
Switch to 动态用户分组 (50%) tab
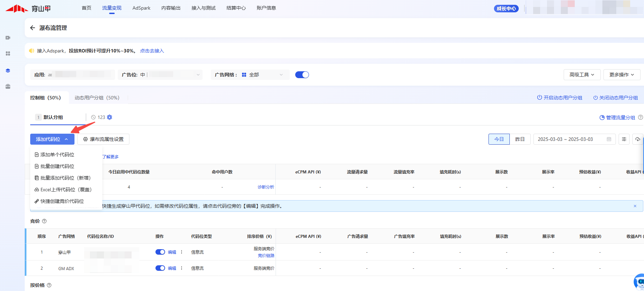pyautogui.click(x=97, y=98)
